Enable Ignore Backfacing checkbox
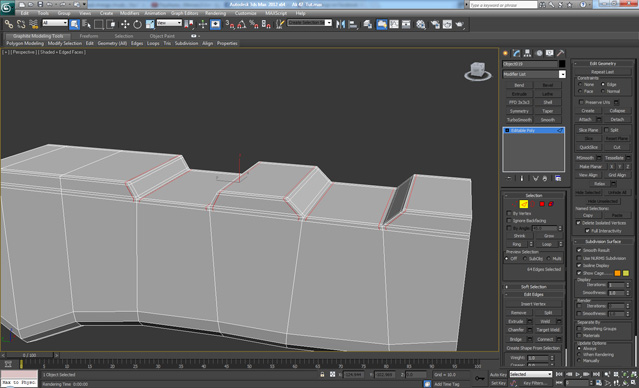 pos(509,220)
